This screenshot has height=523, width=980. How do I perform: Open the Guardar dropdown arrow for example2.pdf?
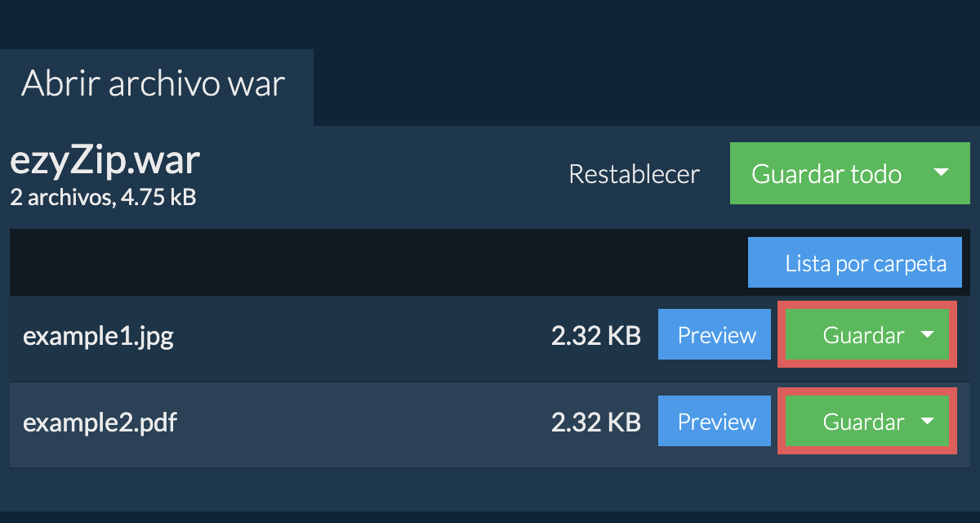(927, 422)
